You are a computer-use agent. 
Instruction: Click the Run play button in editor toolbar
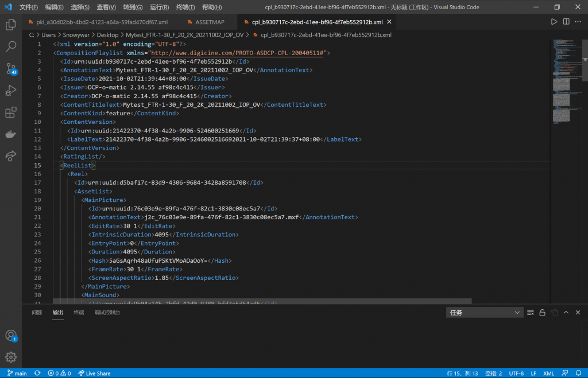[554, 22]
